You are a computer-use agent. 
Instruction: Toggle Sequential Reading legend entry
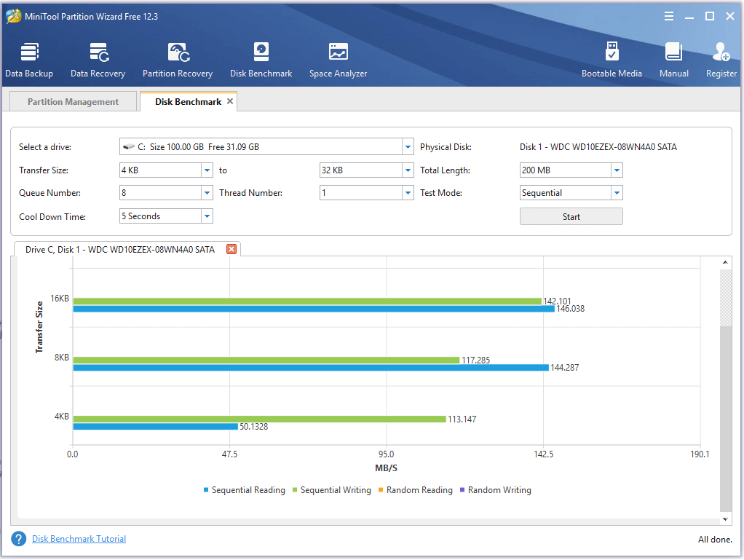pos(244,490)
